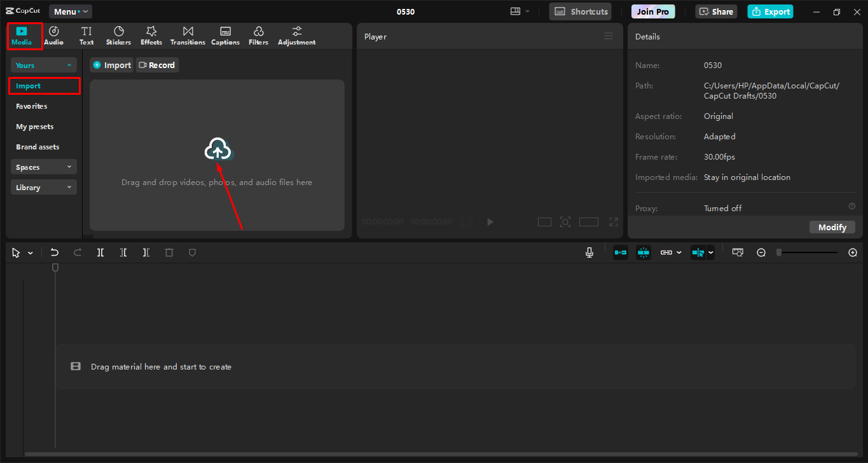This screenshot has width=868, height=463.
Task: Open the Menu dropdown
Action: (70, 11)
